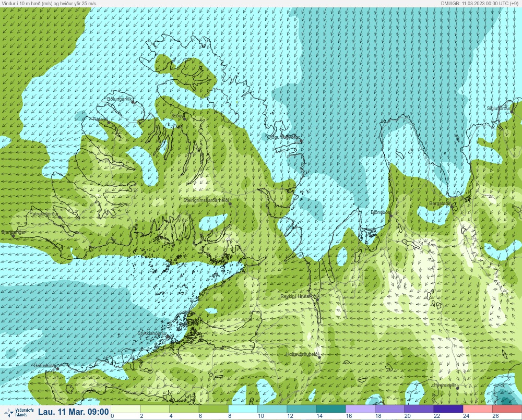Click the 0–2 m/s pale legend swatch

point(125,409)
